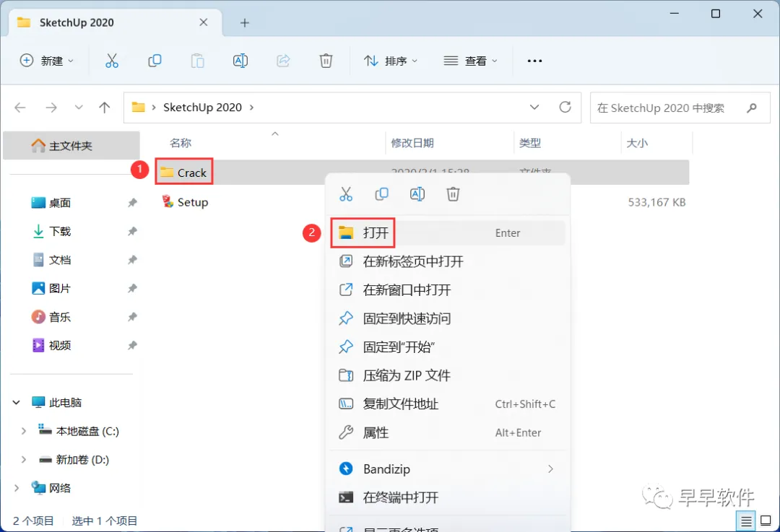
Task: Switch to details view in the status bar
Action: [746, 520]
